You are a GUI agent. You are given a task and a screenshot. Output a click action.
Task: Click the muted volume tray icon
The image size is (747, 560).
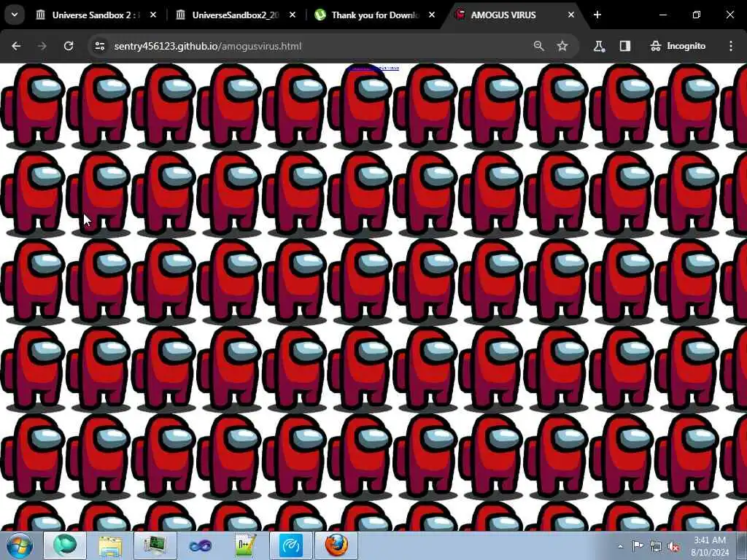[x=673, y=547]
